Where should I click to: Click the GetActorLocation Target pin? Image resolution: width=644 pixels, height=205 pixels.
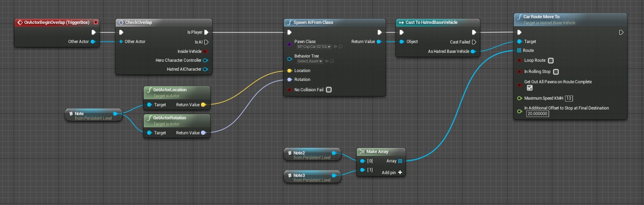[x=149, y=105]
